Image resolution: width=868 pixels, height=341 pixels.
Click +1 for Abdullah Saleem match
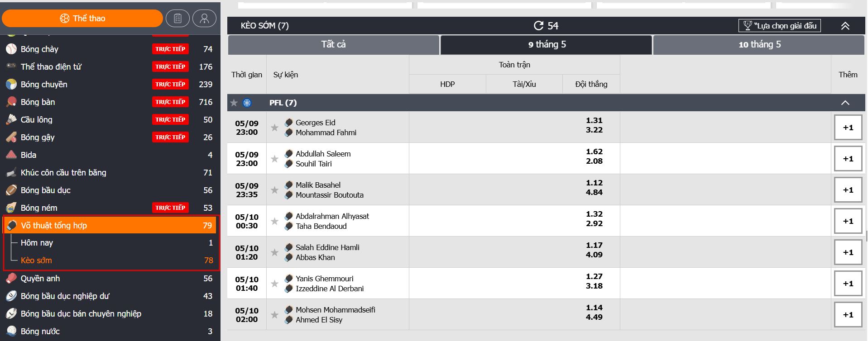[848, 159]
